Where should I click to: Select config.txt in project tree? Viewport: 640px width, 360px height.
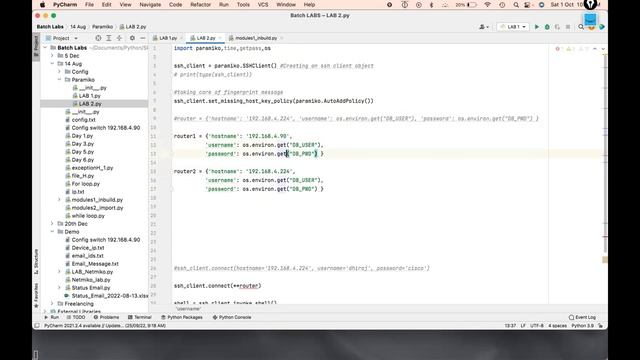pyautogui.click(x=83, y=120)
